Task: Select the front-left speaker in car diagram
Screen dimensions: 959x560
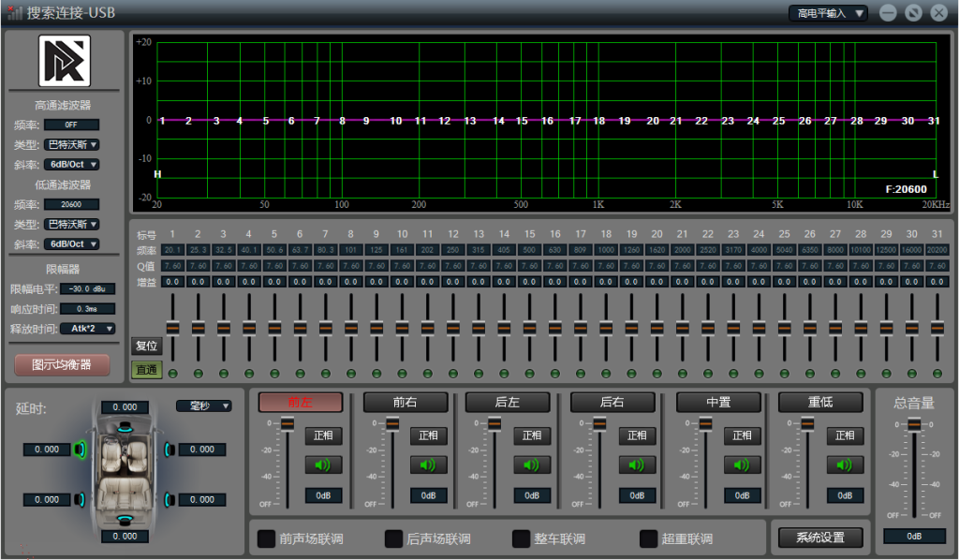Action: (80, 449)
